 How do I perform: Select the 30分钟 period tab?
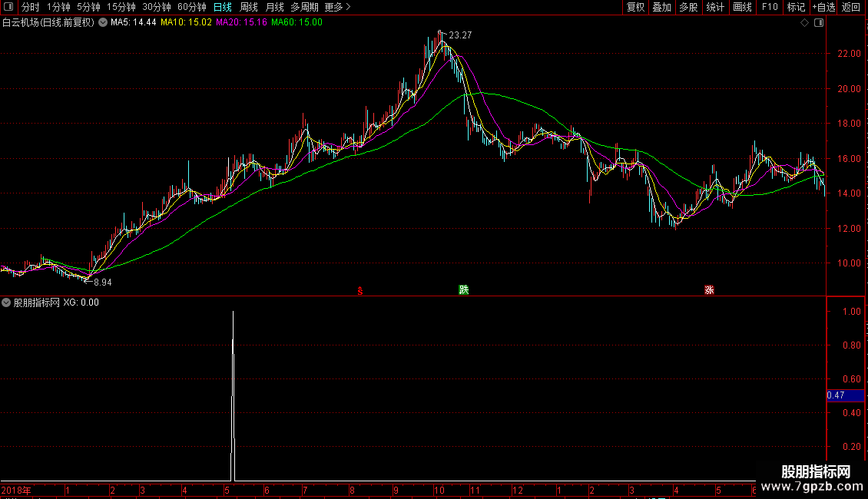(157, 7)
